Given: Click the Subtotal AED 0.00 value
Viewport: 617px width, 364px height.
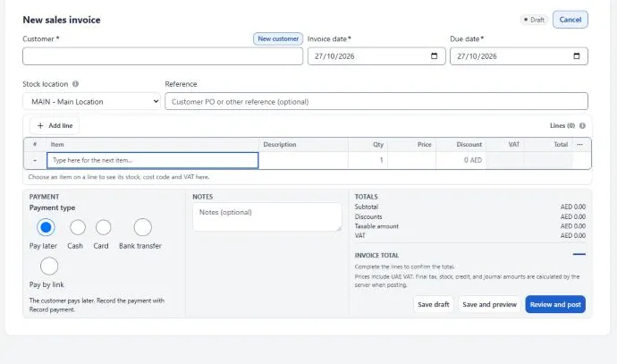Looking at the screenshot, I should (573, 207).
